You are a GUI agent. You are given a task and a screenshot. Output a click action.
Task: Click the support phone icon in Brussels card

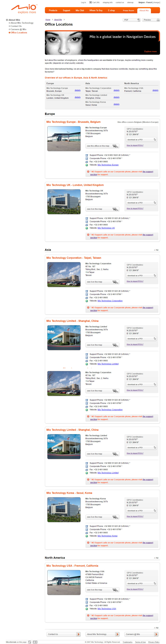click(x=87, y=155)
